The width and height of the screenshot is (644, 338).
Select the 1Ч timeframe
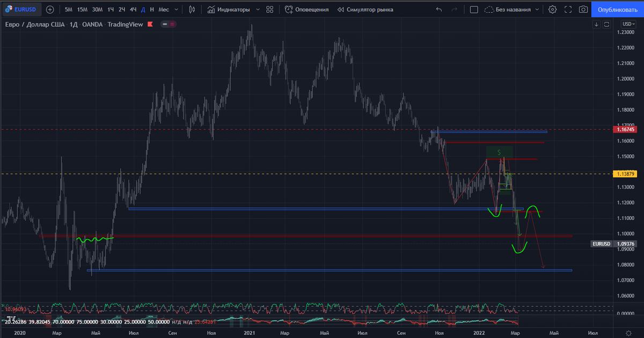[110, 9]
